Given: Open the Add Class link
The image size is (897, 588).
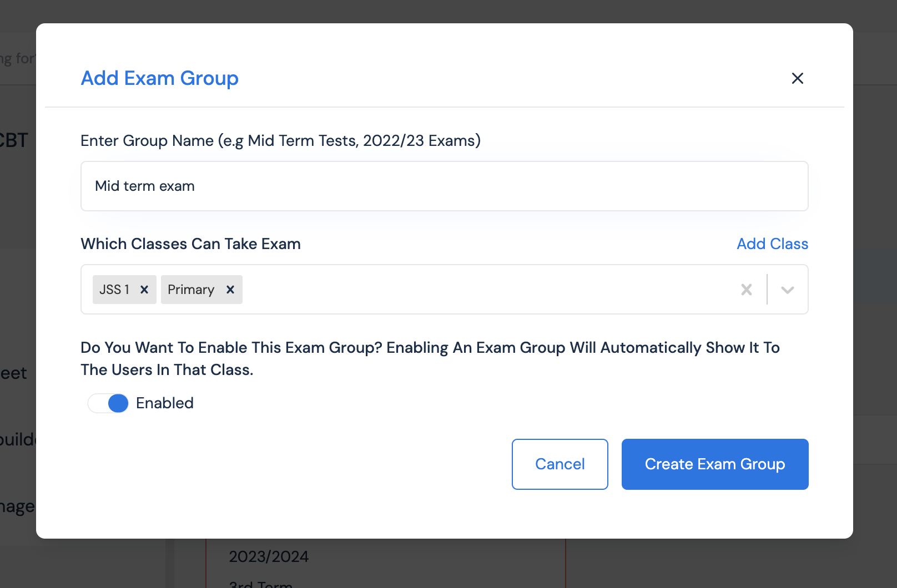Looking at the screenshot, I should click(x=772, y=244).
